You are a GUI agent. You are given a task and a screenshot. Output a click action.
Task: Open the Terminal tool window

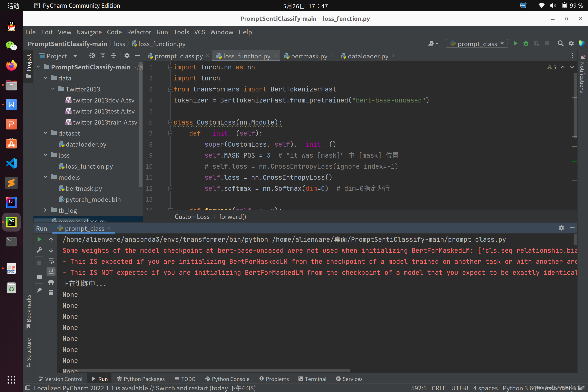312,379
